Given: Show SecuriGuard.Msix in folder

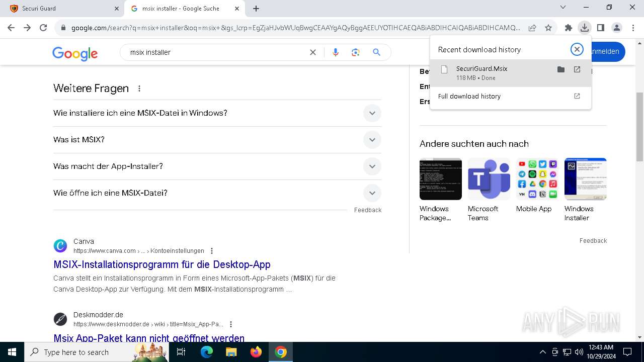Looking at the screenshot, I should pyautogui.click(x=561, y=69).
